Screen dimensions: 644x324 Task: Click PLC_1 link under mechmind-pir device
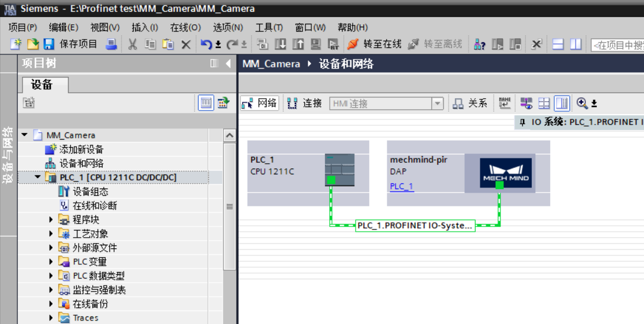pyautogui.click(x=402, y=186)
